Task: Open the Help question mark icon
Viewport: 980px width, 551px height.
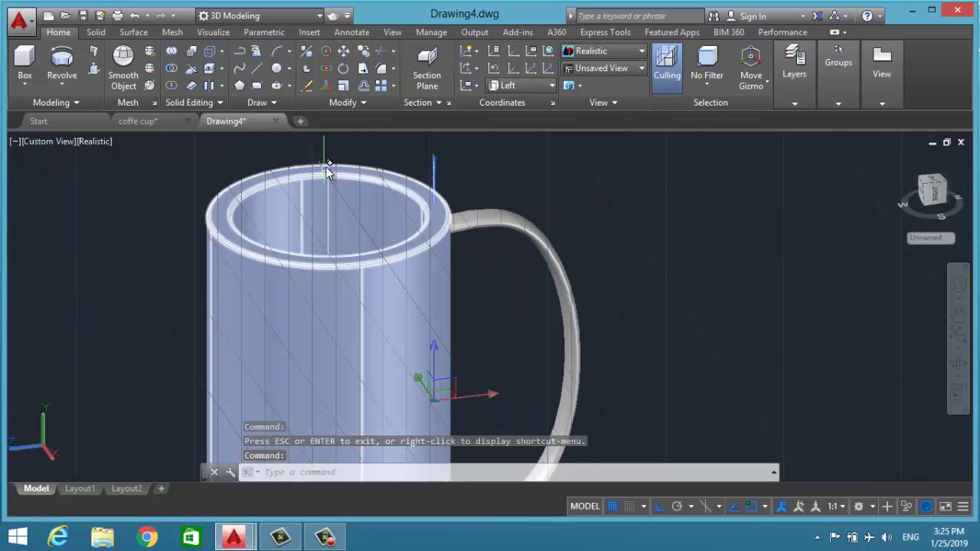Action: coord(867,15)
